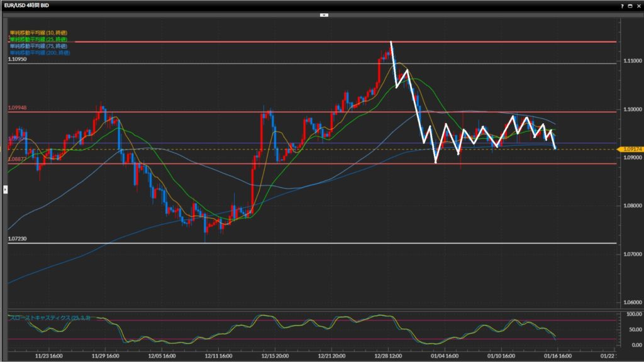
Task: Select the 1.07230 horizontal line label
Action: (19, 239)
